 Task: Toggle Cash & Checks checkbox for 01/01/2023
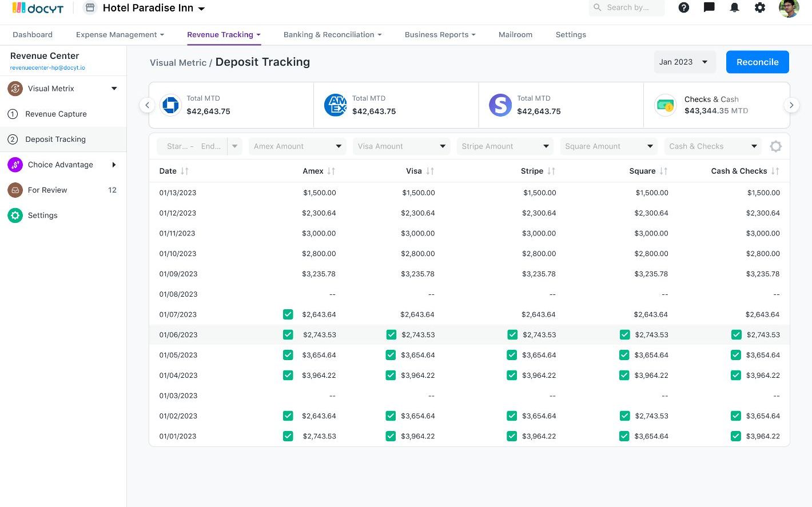736,436
